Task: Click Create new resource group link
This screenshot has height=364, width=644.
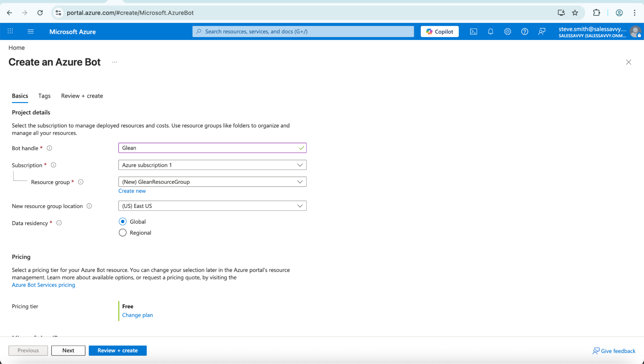Action: click(132, 191)
